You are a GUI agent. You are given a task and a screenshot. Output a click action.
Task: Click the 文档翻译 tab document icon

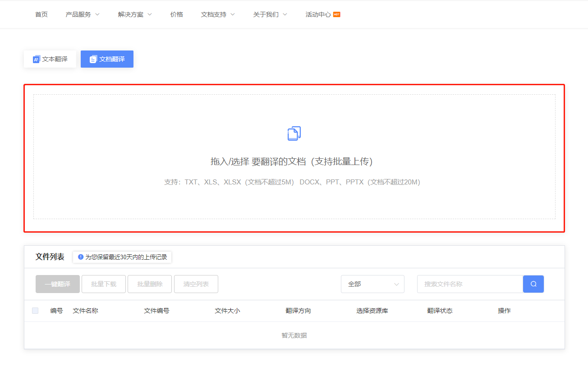click(x=93, y=59)
